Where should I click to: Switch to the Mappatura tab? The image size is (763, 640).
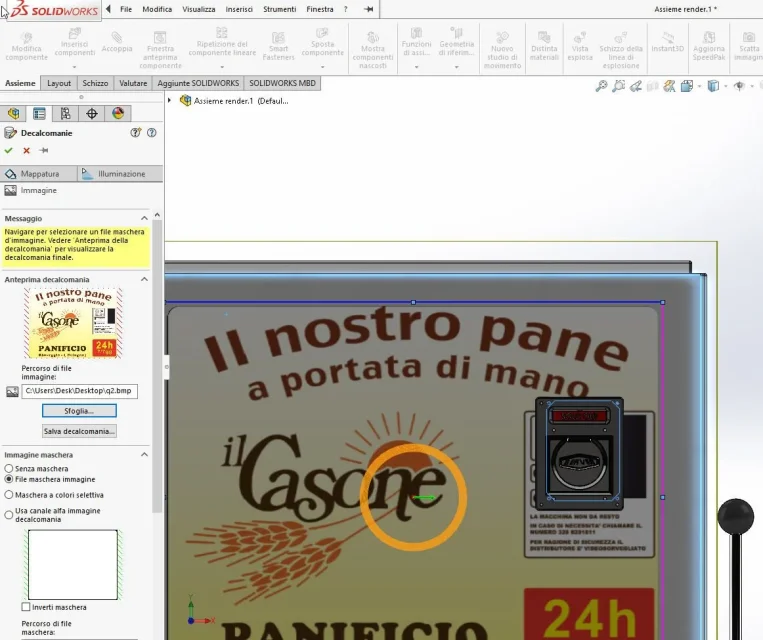[38, 174]
